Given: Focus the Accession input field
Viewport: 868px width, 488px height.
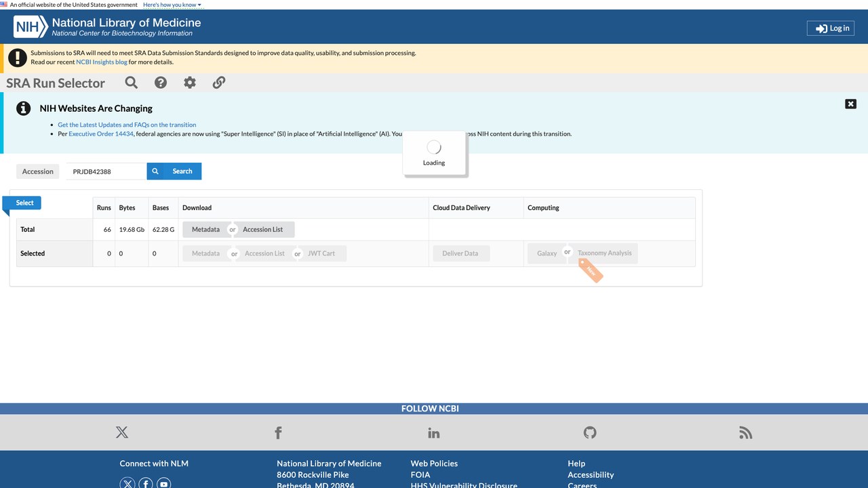Looking at the screenshot, I should 106,171.
